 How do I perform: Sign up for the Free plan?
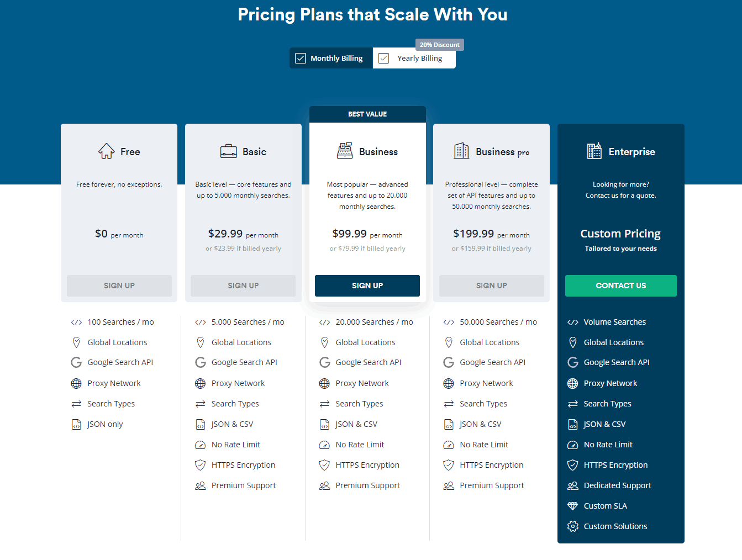(119, 286)
